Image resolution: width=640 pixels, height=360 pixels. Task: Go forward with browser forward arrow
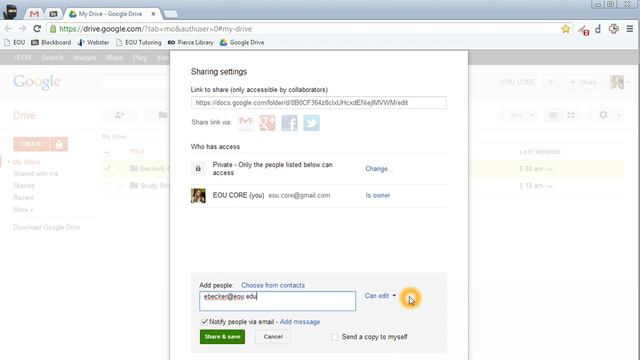(x=22, y=29)
